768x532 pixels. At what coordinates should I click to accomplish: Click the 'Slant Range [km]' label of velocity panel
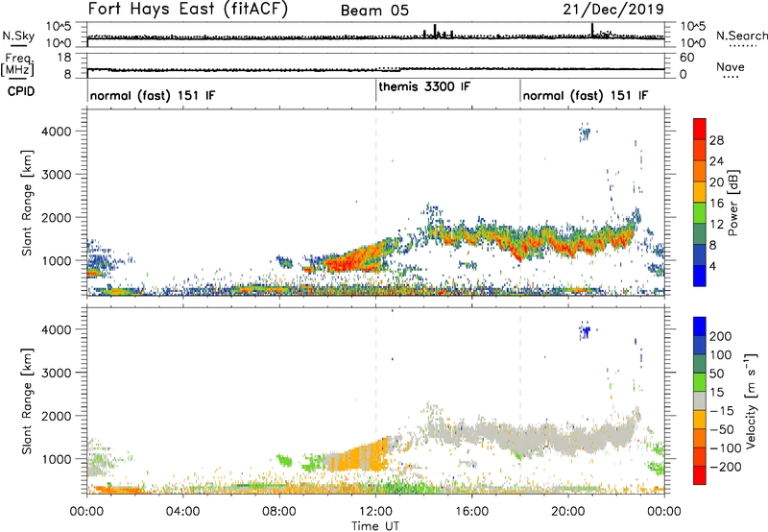27,401
